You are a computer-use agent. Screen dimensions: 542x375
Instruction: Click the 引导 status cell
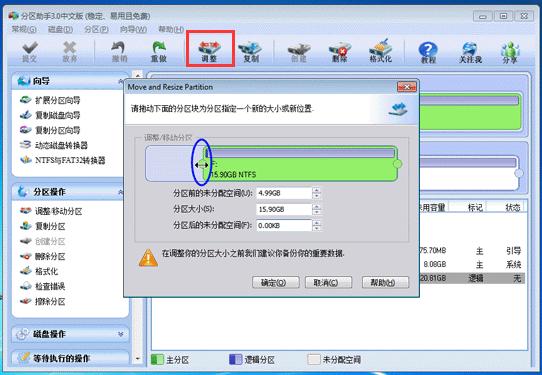click(513, 251)
